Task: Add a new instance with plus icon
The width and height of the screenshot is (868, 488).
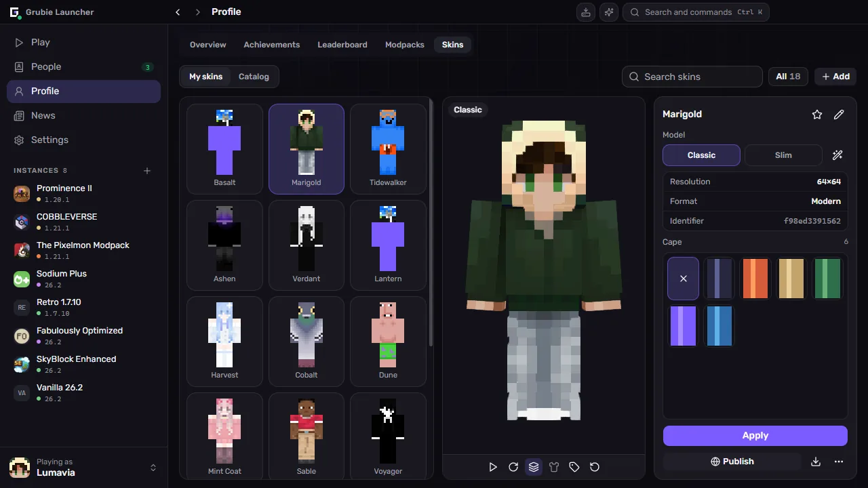Action: click(147, 171)
